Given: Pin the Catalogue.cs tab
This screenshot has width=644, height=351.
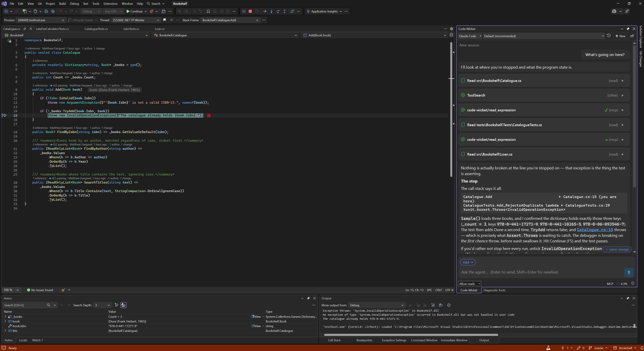Looking at the screenshot, I should (x=25, y=29).
